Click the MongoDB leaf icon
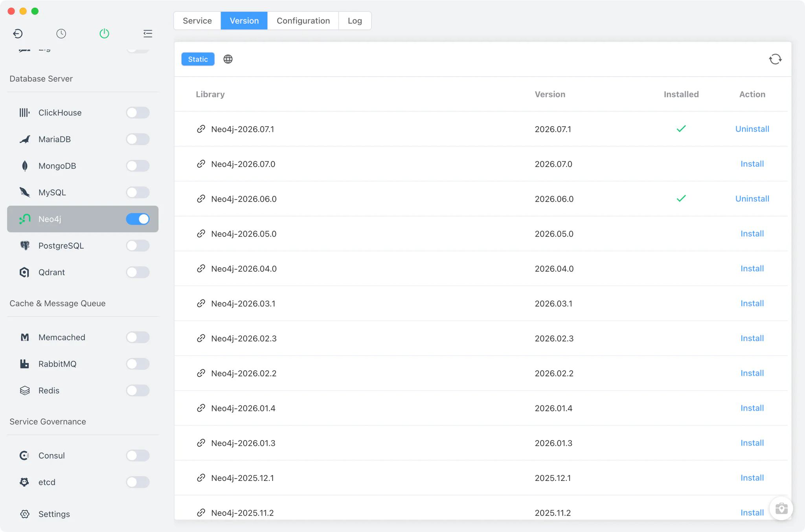The width and height of the screenshot is (805, 532). click(25, 166)
